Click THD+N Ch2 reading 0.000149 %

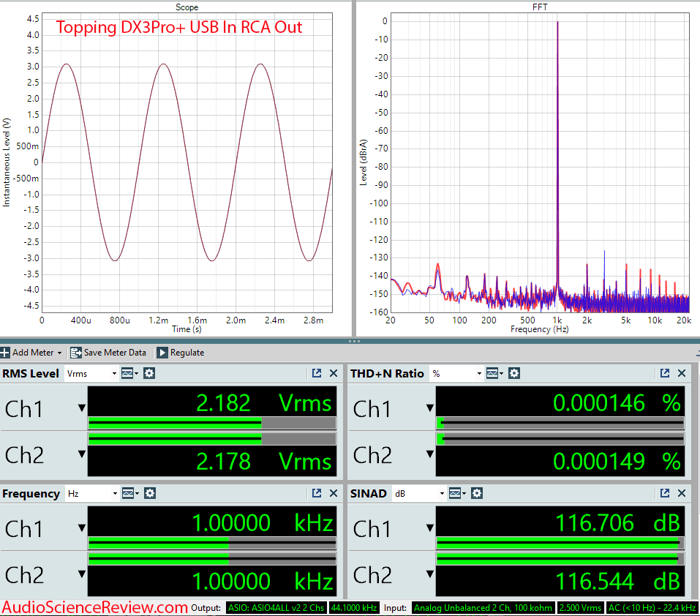(617, 461)
